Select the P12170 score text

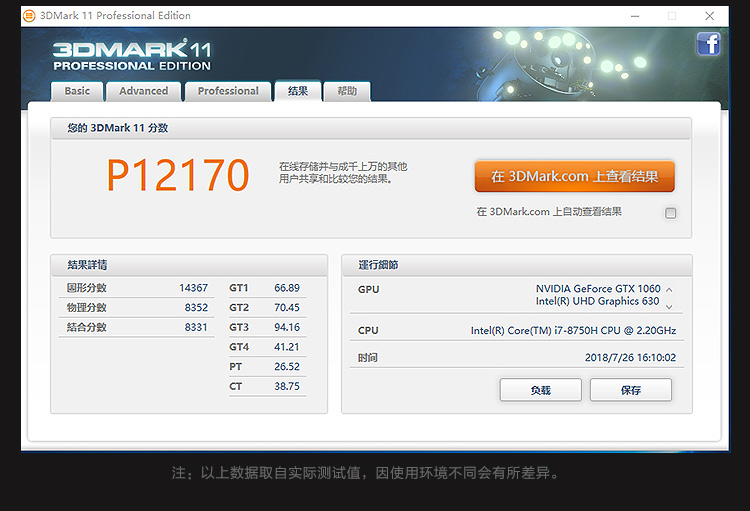click(178, 175)
